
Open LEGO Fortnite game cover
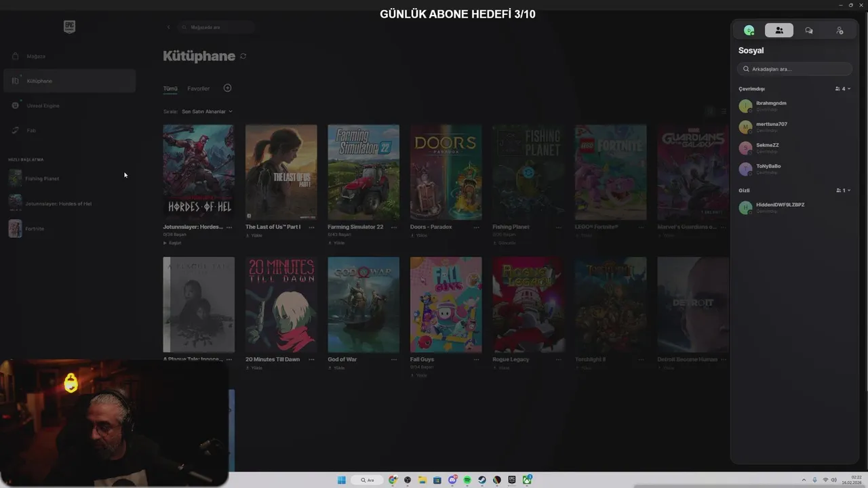[610, 172]
